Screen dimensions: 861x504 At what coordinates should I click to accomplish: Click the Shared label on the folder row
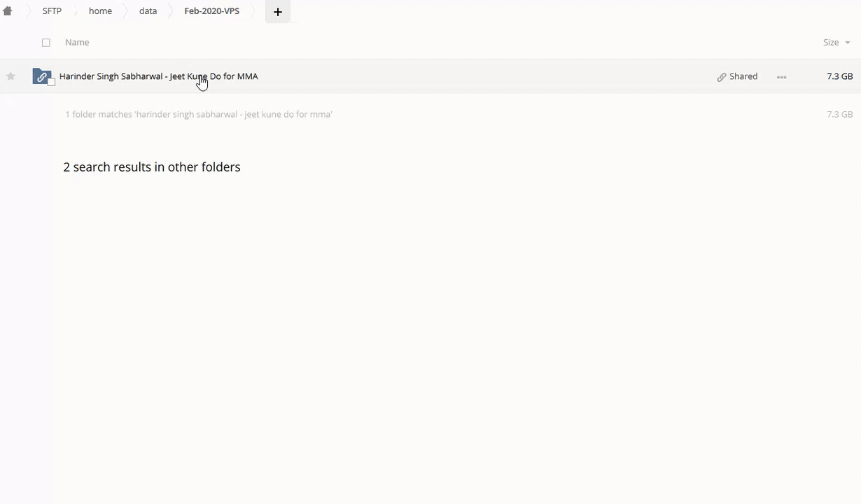coord(743,76)
